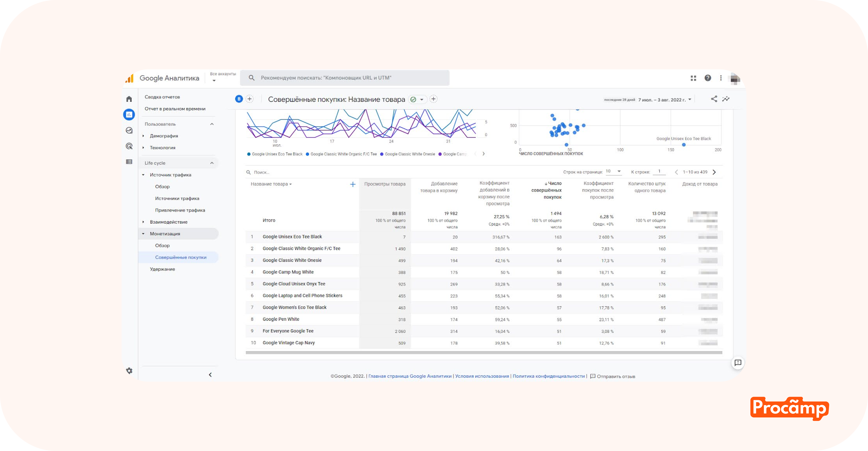Image resolution: width=868 pixels, height=451 pixels.
Task: Open Привлечение трафика report
Action: click(180, 210)
